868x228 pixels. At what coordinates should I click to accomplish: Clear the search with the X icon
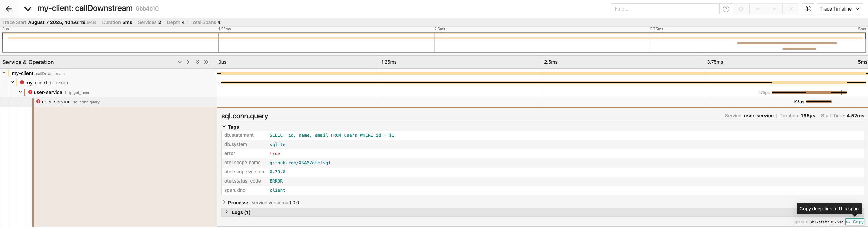point(791,9)
